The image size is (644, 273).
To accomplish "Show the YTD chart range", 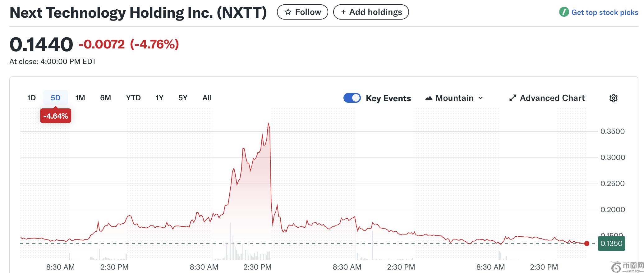I will click(x=133, y=98).
